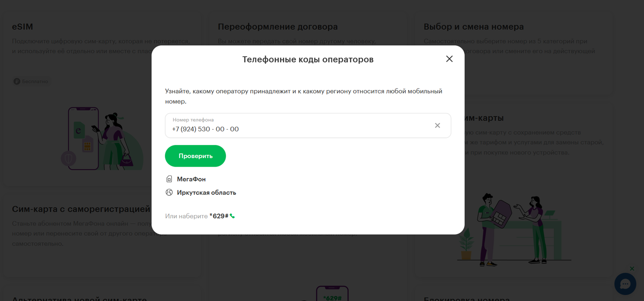Click the *629# short code

click(219, 216)
